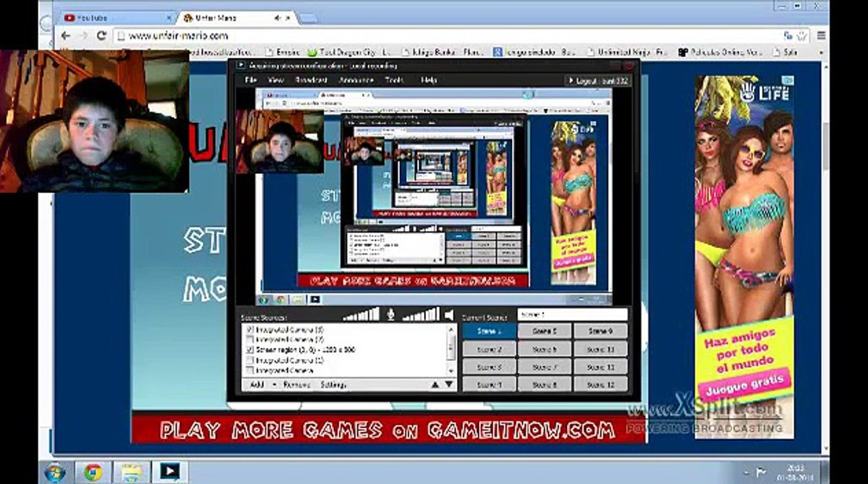The image size is (868, 484).
Task: Open the Chrome menu button
Action: [x=821, y=36]
